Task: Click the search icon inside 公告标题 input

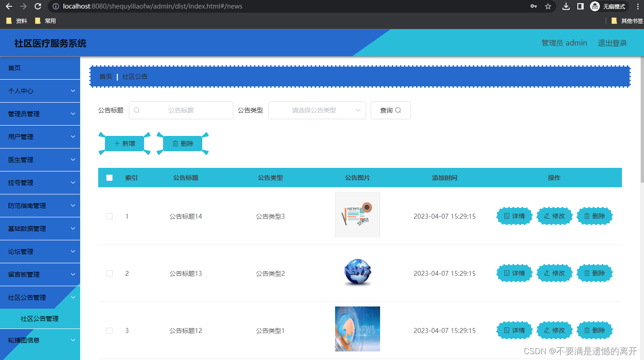Action: (x=136, y=110)
